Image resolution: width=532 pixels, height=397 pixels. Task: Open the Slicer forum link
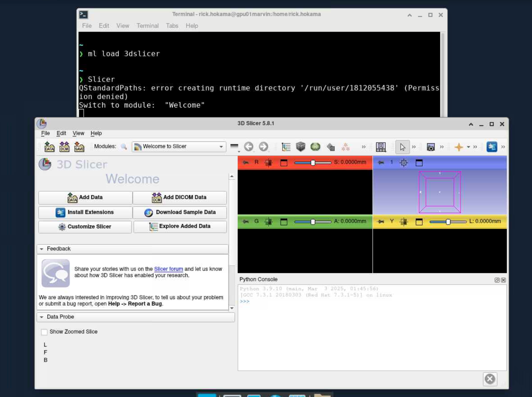(x=168, y=269)
